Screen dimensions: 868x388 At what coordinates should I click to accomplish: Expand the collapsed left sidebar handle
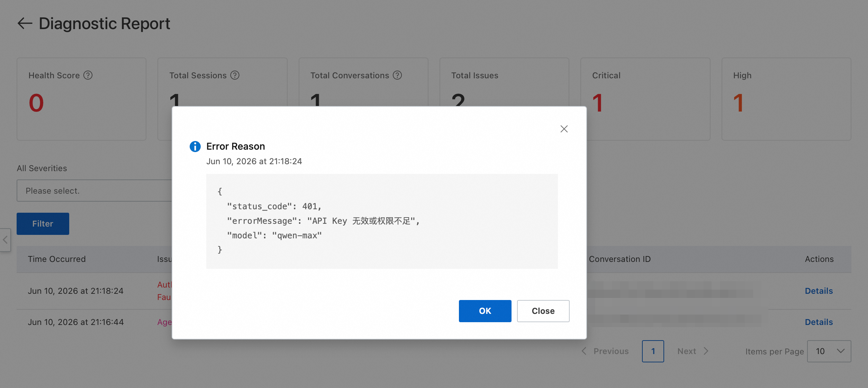coord(5,240)
